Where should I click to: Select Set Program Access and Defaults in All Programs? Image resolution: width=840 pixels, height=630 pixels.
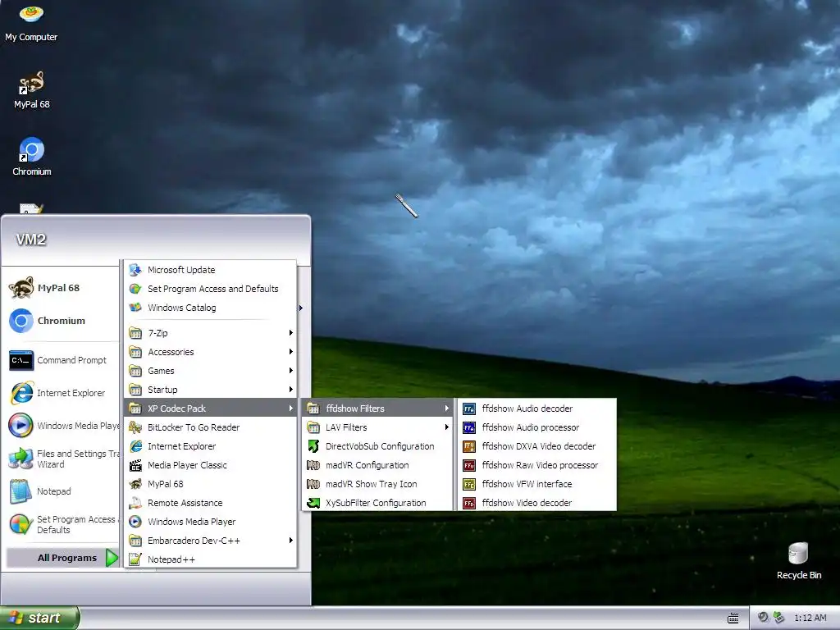click(211, 289)
